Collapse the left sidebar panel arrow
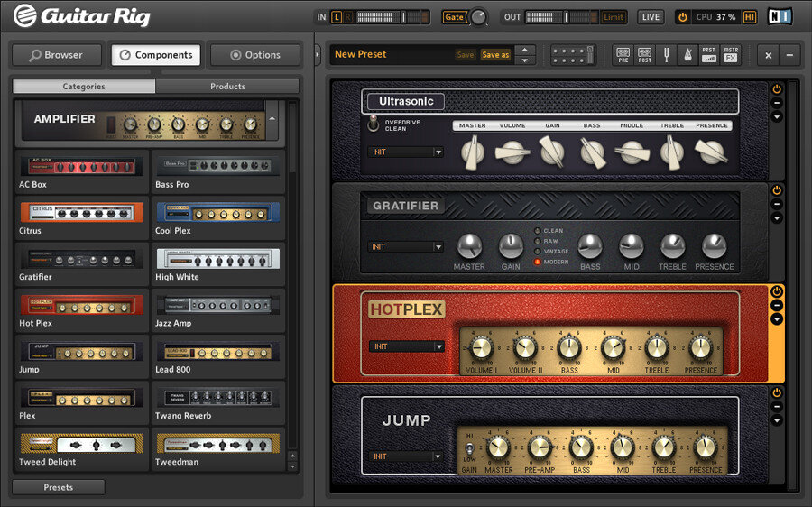The width and height of the screenshot is (812, 507). pos(318,55)
